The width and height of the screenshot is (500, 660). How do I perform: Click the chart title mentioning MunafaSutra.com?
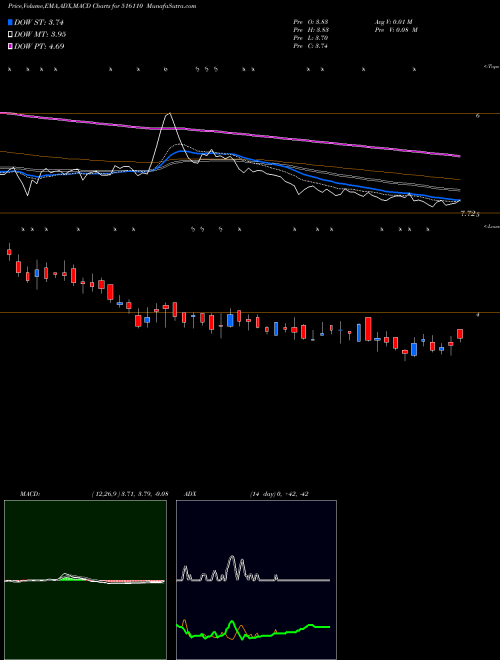click(x=102, y=6)
